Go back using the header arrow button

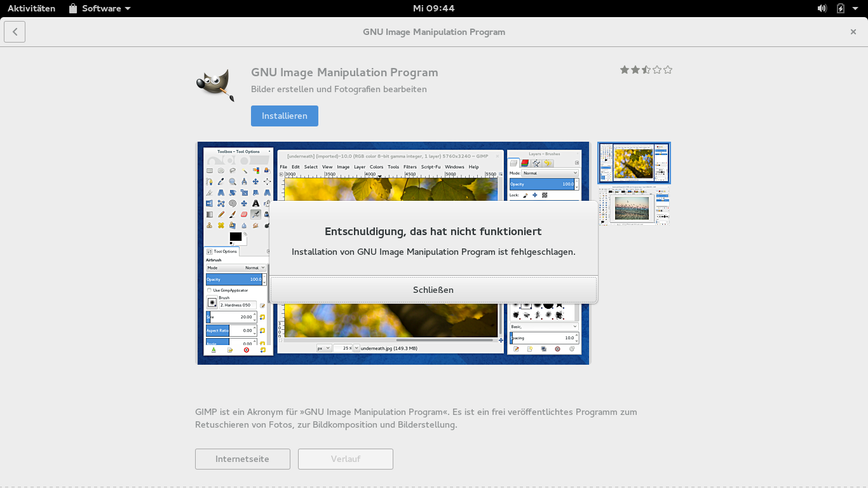pos(15,32)
